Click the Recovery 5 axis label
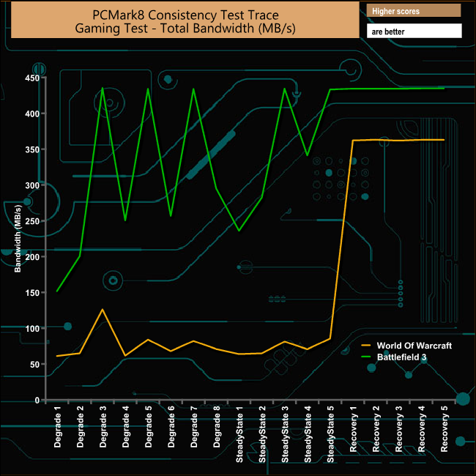Screen dimensions: 476x476 click(x=444, y=429)
